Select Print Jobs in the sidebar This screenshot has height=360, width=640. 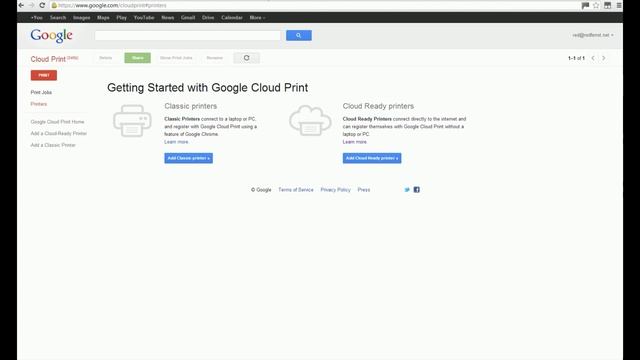click(x=41, y=92)
